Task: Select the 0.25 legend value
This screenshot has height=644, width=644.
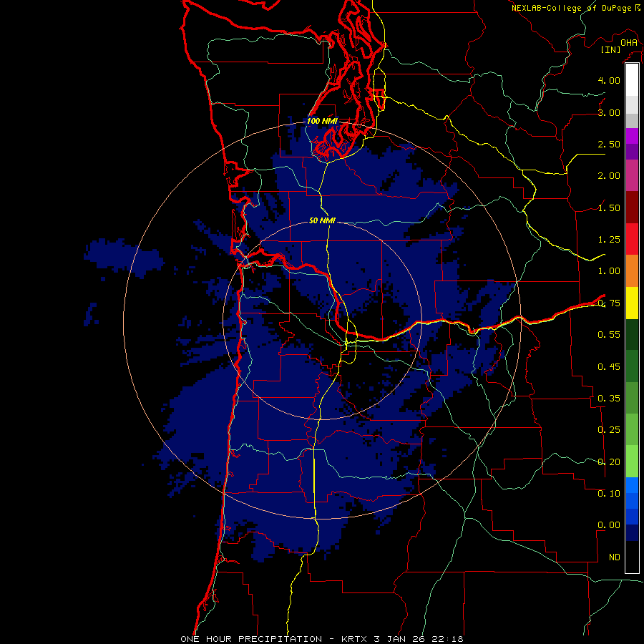Action: click(609, 430)
